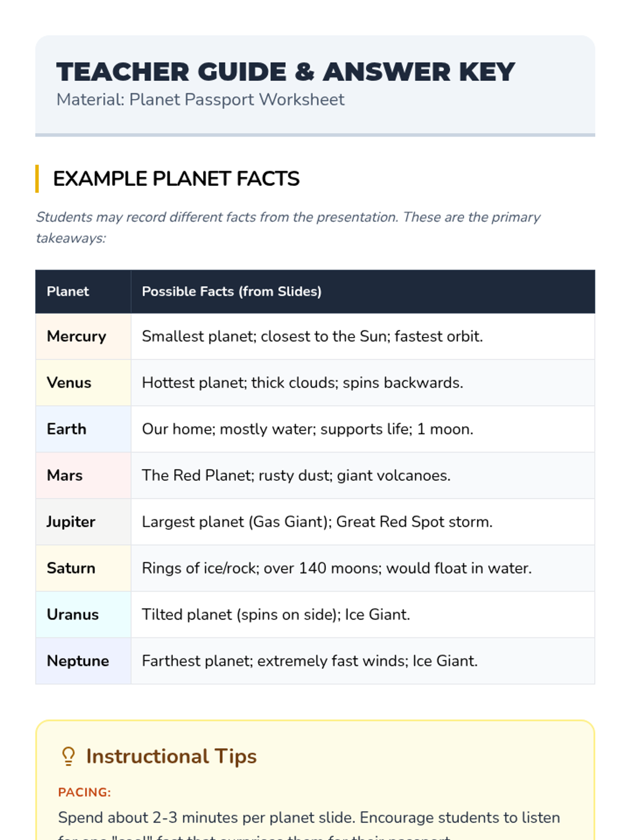630x840 pixels.
Task: Click the Neptune planet cell
Action: pyautogui.click(x=78, y=660)
